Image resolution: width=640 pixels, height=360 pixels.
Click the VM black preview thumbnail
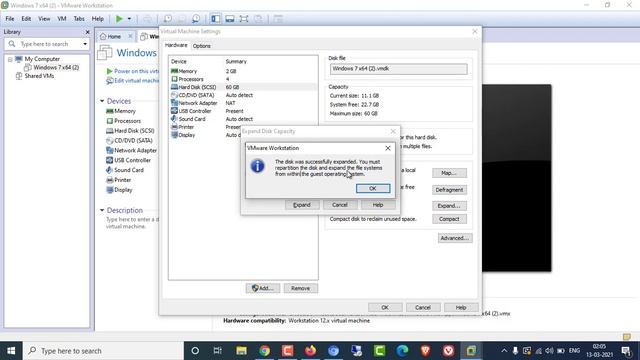coord(516,178)
